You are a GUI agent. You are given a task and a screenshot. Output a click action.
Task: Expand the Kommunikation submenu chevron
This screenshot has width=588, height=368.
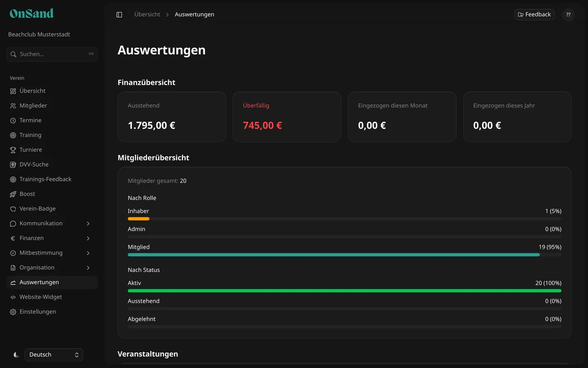click(x=88, y=224)
